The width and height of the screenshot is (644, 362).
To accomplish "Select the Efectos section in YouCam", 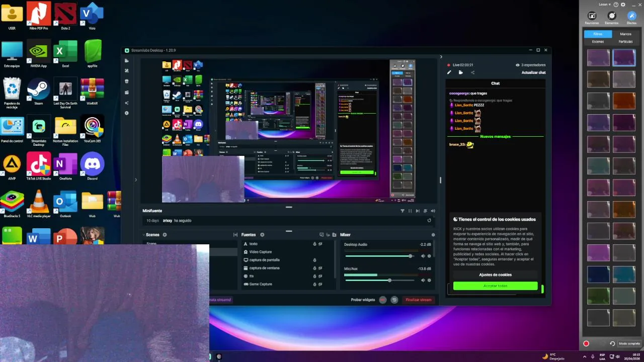I will [x=631, y=18].
